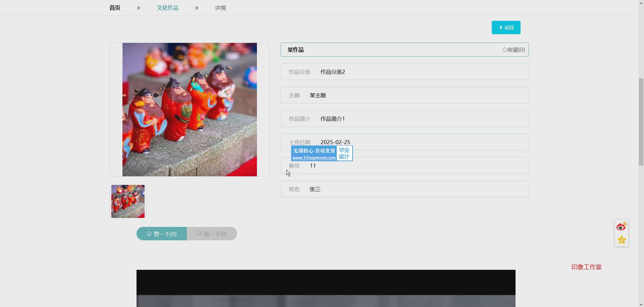Click the 返回 back button
The image size is (644, 307).
[506, 27]
